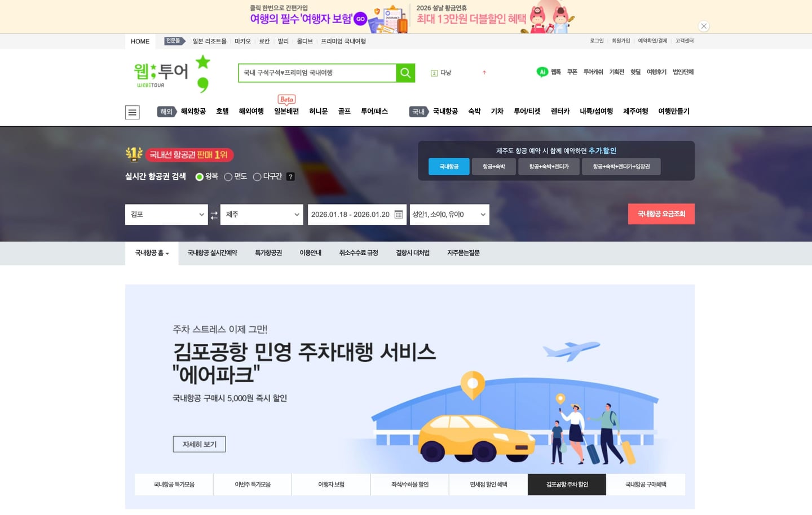Open 예약확인/결제 link
The image size is (812, 515).
click(x=652, y=41)
